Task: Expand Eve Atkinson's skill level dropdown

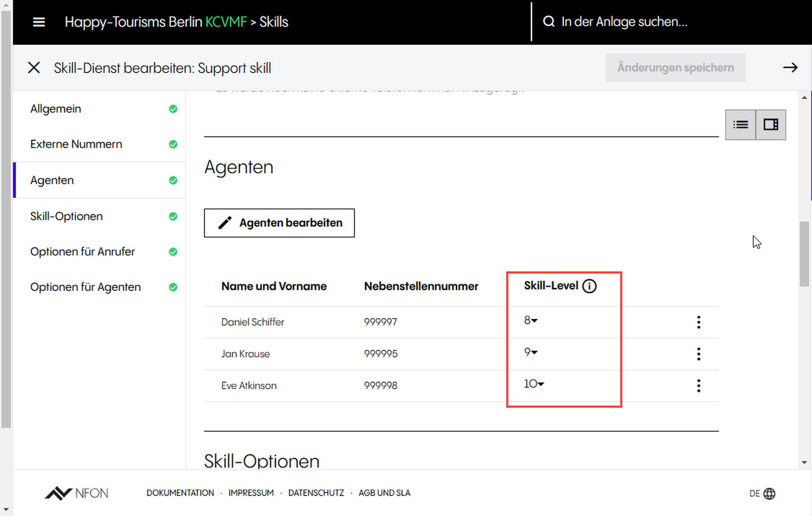Action: point(533,384)
